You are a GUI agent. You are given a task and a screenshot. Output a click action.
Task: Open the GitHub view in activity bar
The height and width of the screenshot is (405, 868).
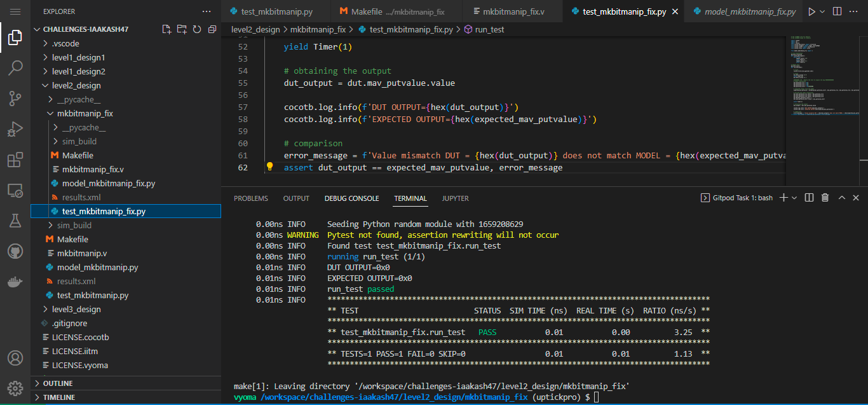[x=15, y=252]
